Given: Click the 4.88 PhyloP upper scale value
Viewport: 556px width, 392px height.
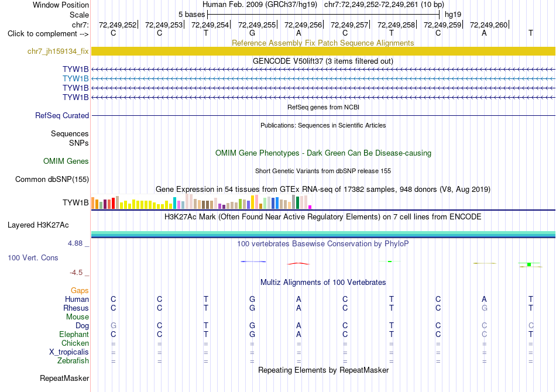Looking at the screenshot, I should click(x=75, y=243).
